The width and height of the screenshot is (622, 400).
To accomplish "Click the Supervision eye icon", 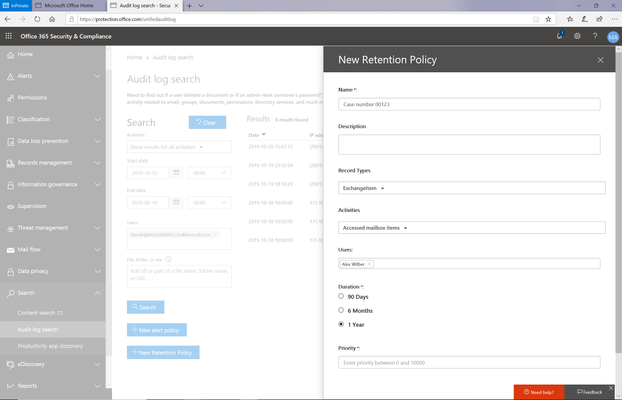I will (x=11, y=207).
